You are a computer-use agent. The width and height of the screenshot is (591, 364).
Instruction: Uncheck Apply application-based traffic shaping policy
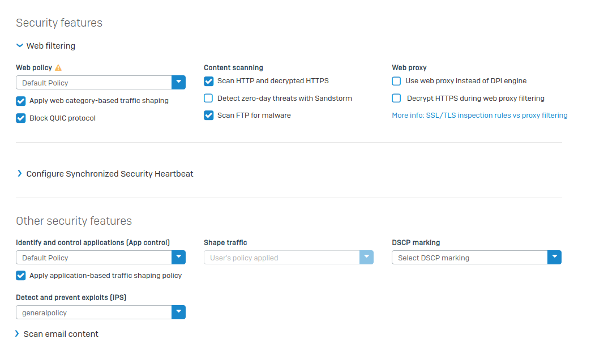pyautogui.click(x=21, y=276)
